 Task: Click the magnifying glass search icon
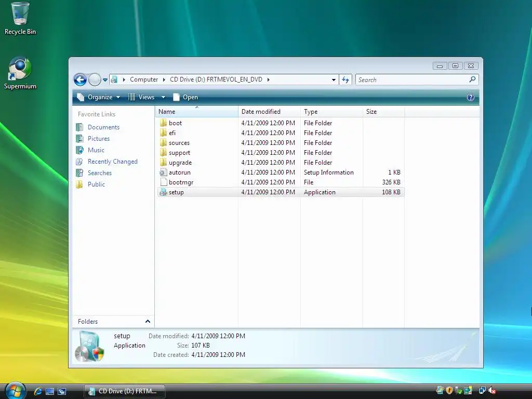coord(472,79)
